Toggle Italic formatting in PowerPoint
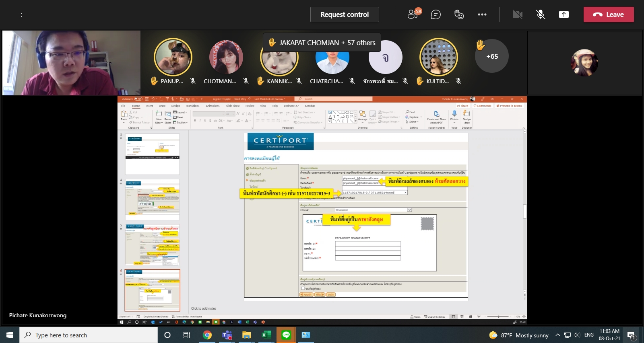644x343 pixels. coord(200,121)
